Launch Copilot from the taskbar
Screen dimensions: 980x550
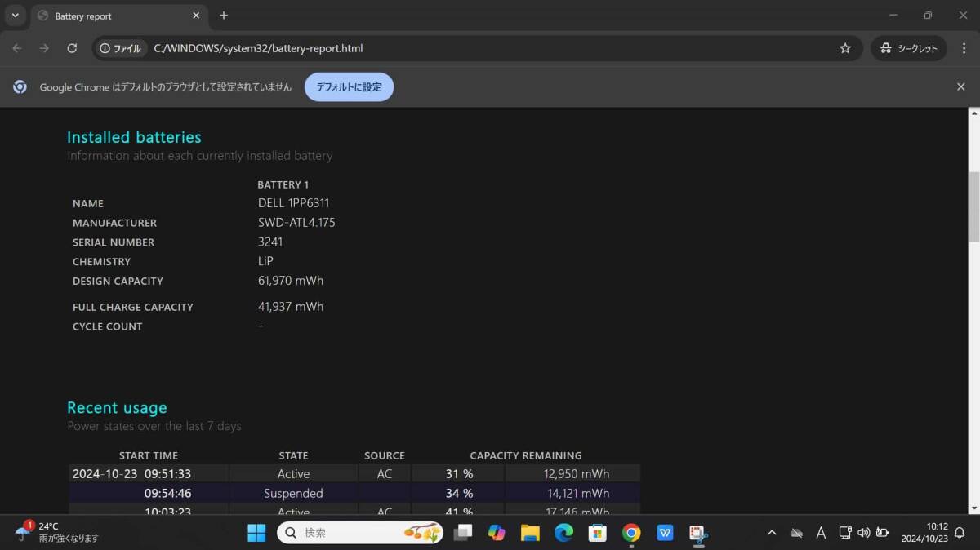(x=497, y=533)
